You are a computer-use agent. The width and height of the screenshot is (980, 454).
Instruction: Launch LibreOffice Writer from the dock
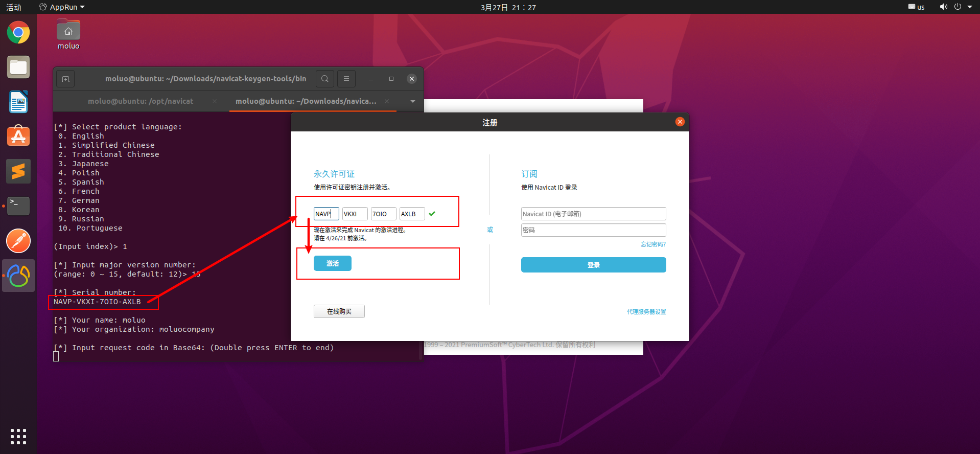point(18,102)
